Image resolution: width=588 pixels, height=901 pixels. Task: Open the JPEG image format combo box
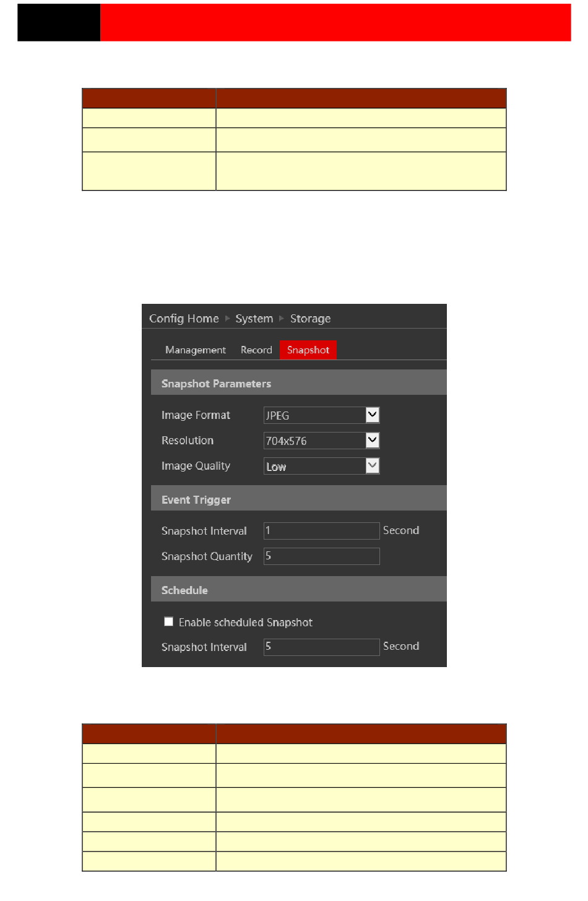tap(314, 415)
